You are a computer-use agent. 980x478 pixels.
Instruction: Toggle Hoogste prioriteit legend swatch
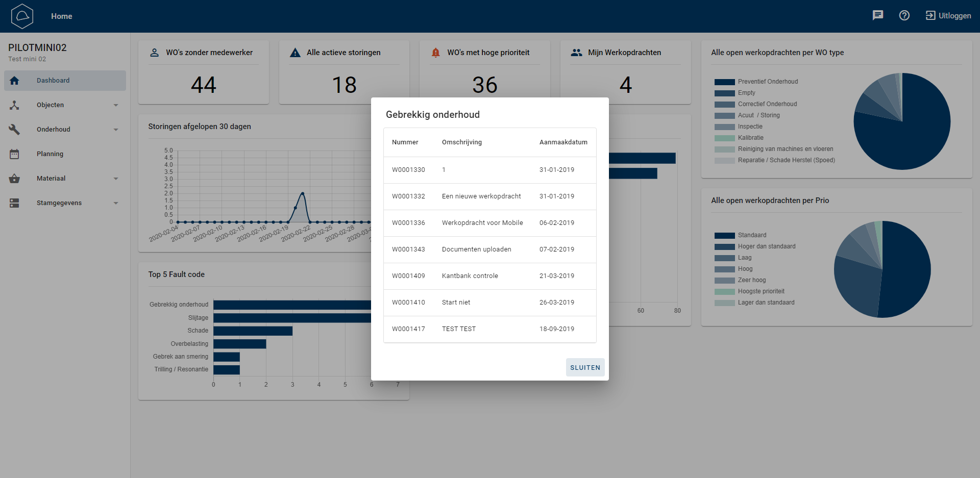[x=724, y=292]
